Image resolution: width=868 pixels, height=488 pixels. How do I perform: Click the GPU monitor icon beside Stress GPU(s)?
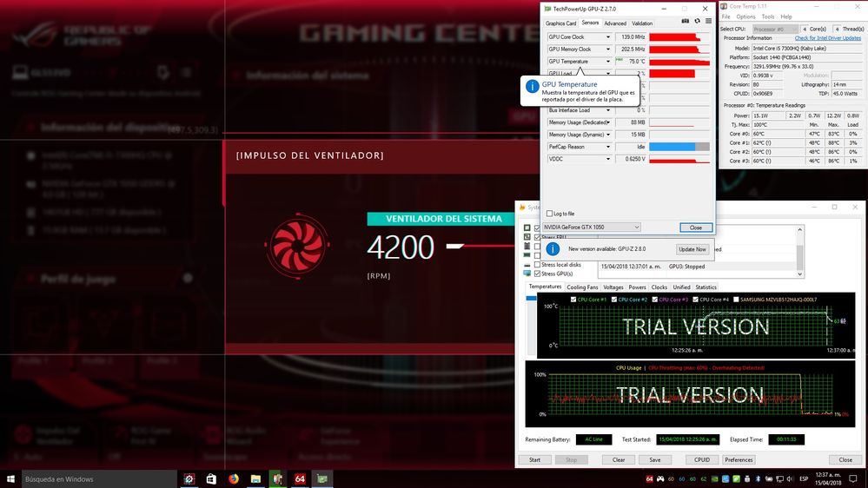click(527, 274)
